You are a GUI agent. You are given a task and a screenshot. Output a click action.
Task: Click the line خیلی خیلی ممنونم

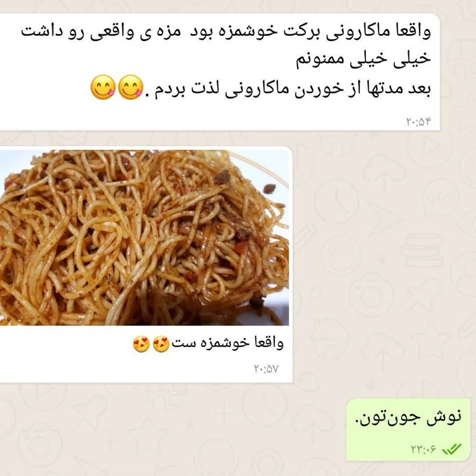[x=364, y=59]
